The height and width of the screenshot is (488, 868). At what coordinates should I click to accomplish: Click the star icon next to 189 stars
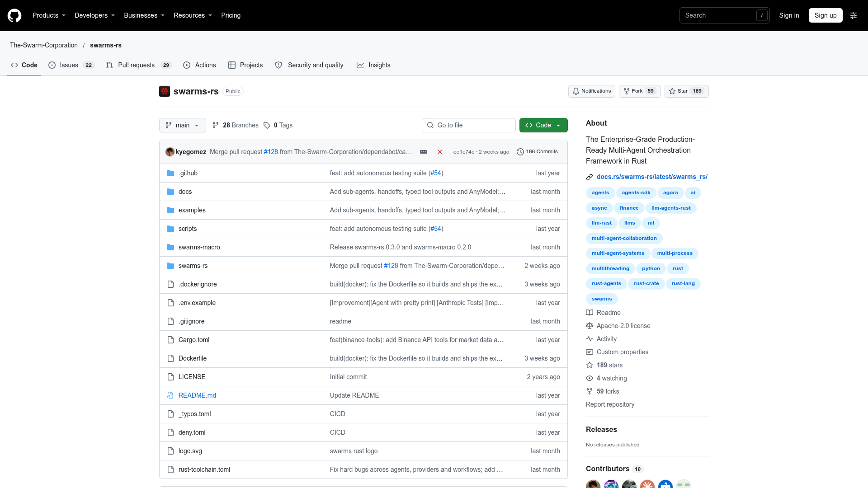point(590,365)
